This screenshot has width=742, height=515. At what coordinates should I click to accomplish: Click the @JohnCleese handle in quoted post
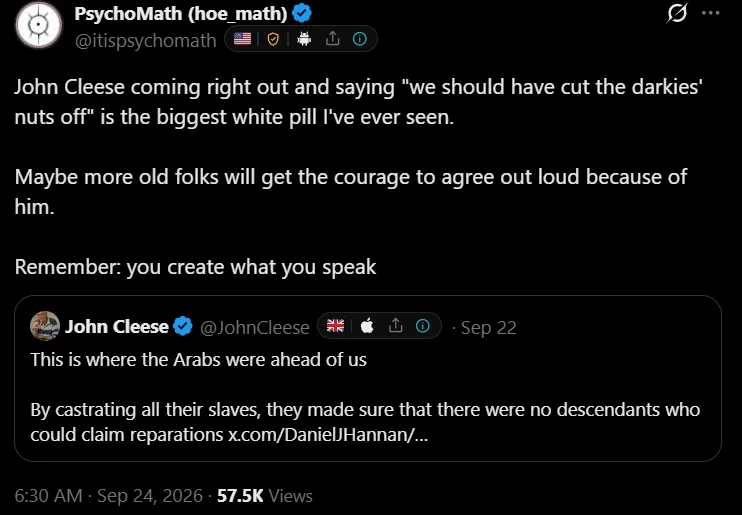255,328
